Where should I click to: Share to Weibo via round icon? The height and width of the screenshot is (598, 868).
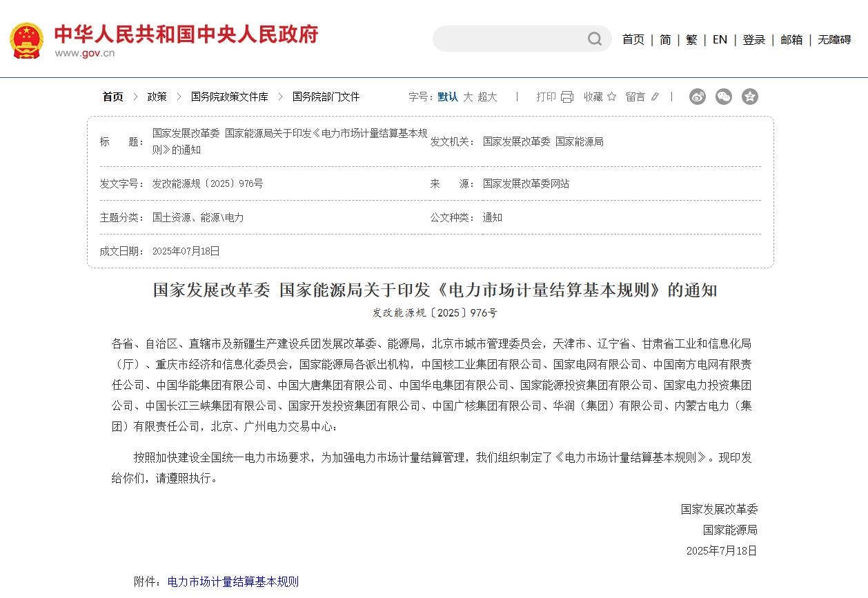click(x=698, y=97)
